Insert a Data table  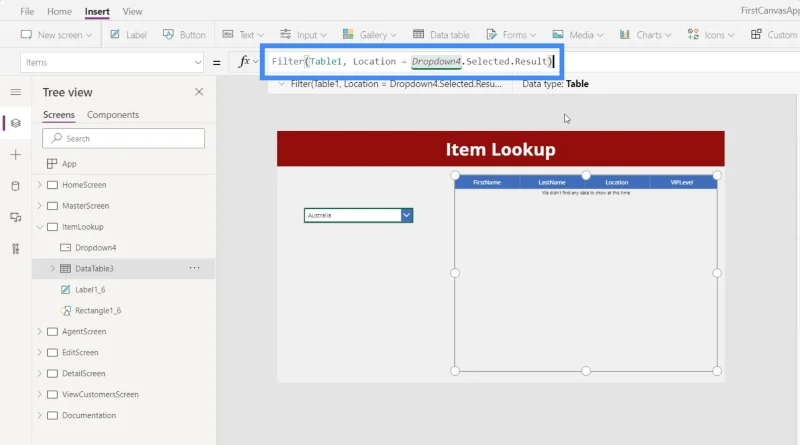click(441, 35)
